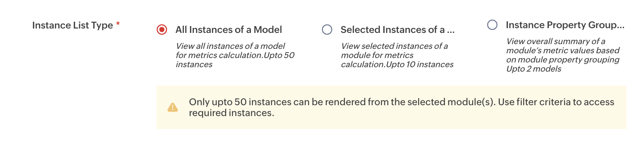This screenshot has height=150, width=644.
Task: Choose the Instance Property Group radio button
Action: pos(492,25)
